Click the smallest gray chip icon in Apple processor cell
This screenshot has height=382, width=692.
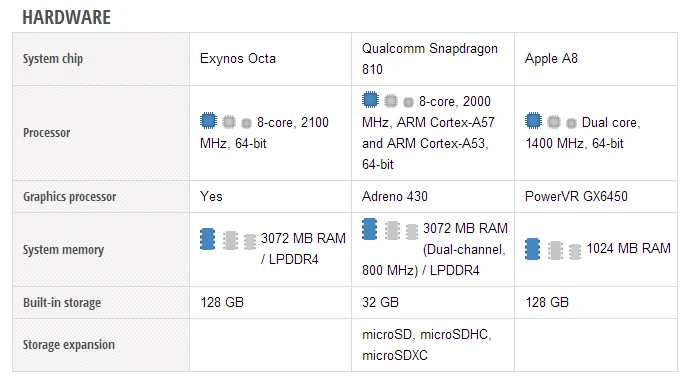(571, 124)
